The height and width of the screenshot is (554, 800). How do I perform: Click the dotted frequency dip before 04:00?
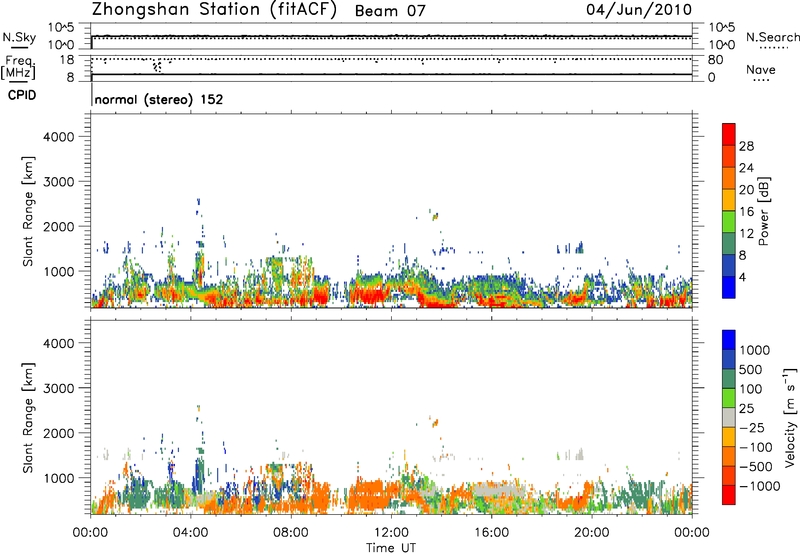click(x=157, y=66)
